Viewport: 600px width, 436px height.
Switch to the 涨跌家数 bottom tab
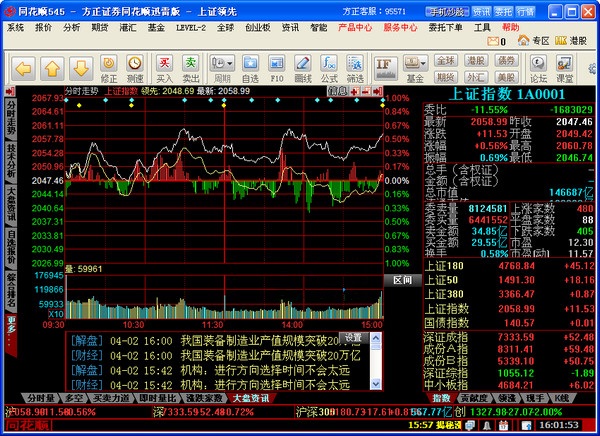pos(204,398)
